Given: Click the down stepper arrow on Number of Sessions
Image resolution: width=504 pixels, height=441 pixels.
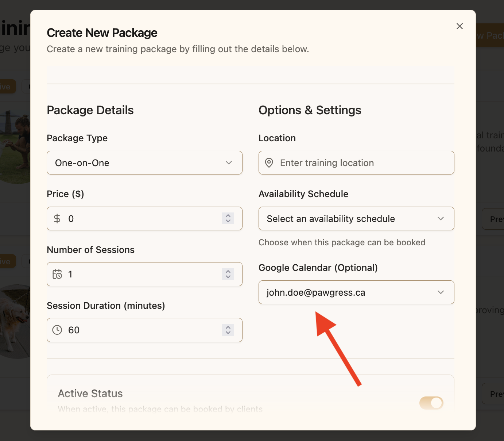Looking at the screenshot, I should pyautogui.click(x=228, y=277).
